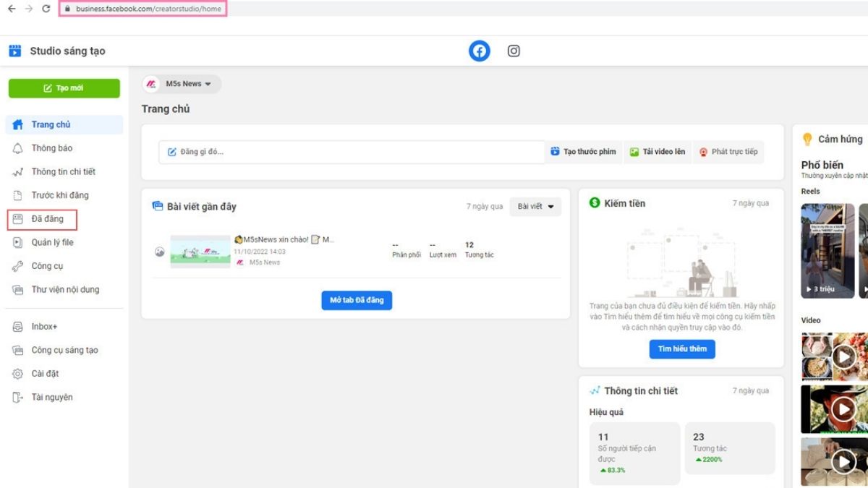The width and height of the screenshot is (868, 488).
Task: Open Thư viện nội dung content library
Action: coord(65,290)
